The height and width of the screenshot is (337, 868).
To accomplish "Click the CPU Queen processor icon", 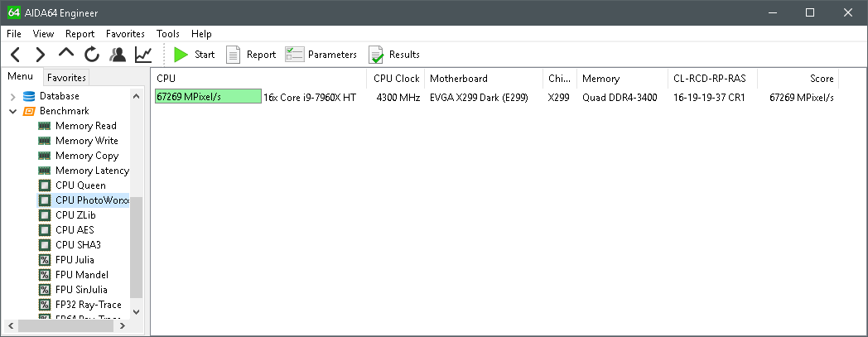I will click(44, 185).
